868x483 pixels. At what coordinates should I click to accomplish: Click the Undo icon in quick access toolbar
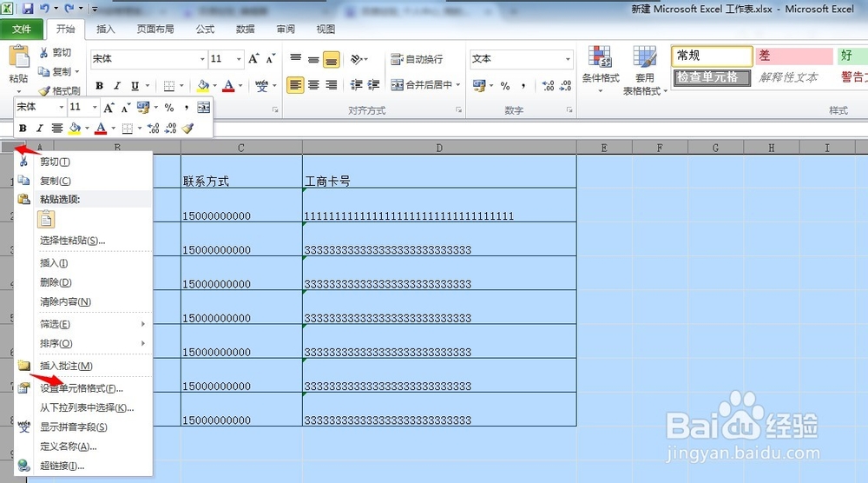point(44,9)
